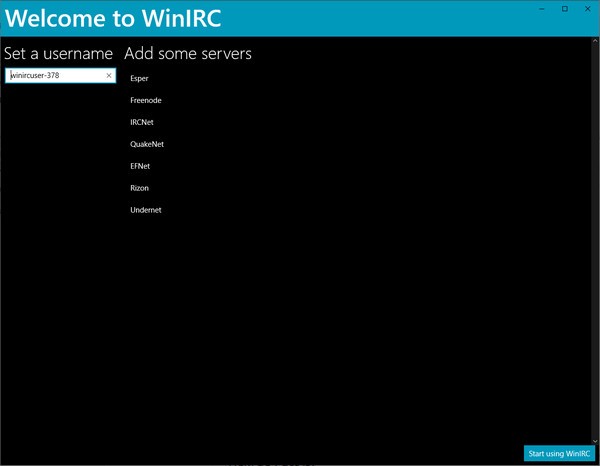
Task: Add the Esper server
Action: [139, 78]
